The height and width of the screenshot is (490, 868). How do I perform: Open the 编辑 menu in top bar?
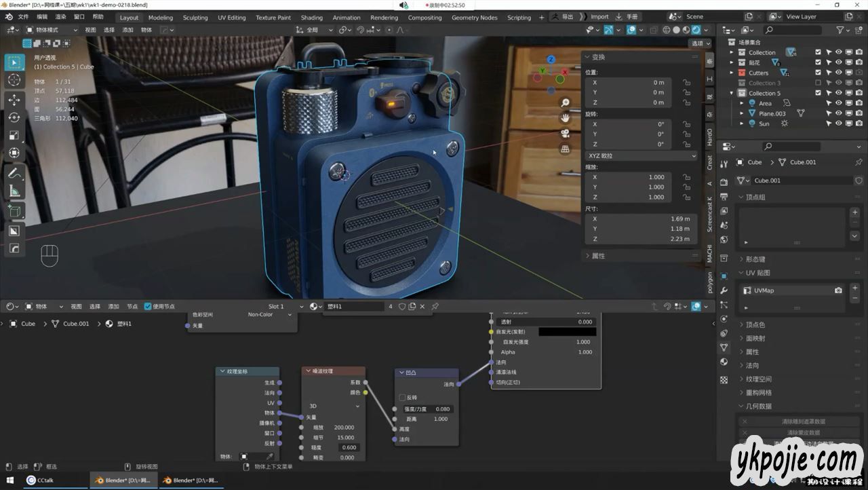click(42, 17)
